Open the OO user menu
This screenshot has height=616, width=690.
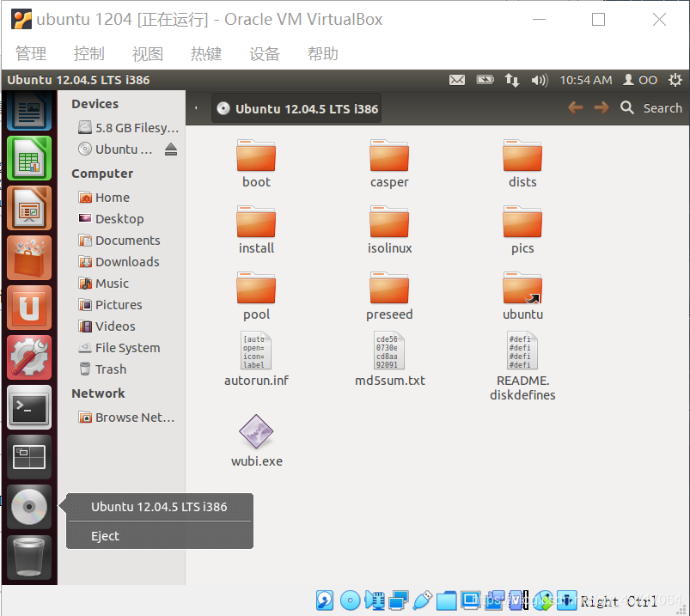tap(640, 80)
